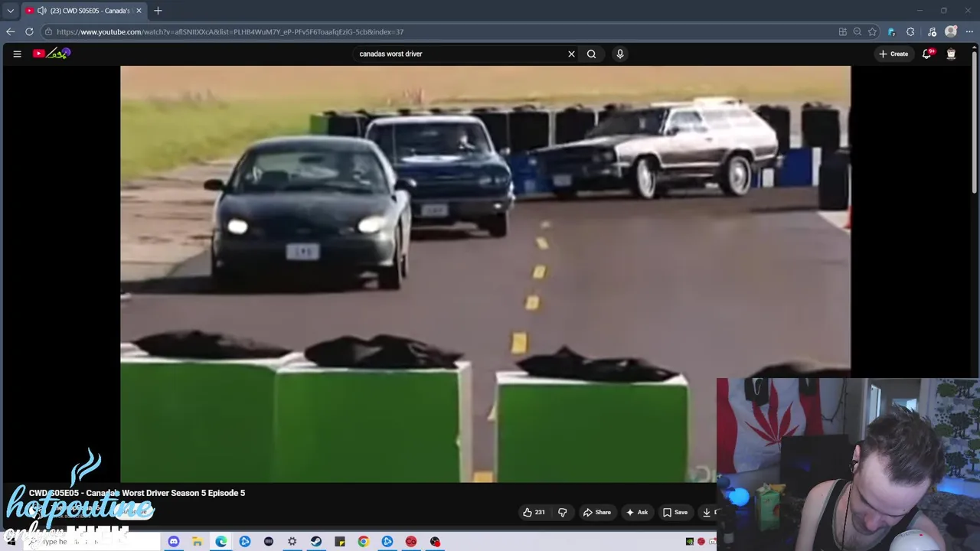View site information lock icon
980x551 pixels.
[48, 32]
